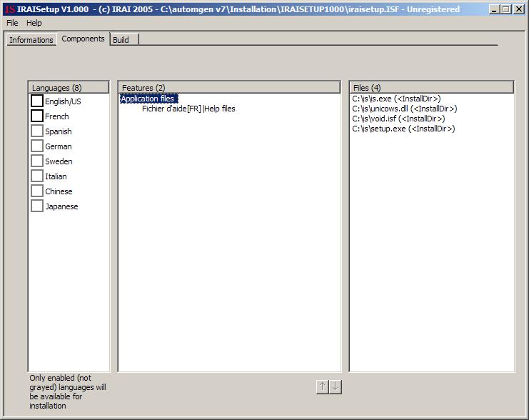Check the Chinese language checkbox
The width and height of the screenshot is (529, 420).
coord(37,191)
